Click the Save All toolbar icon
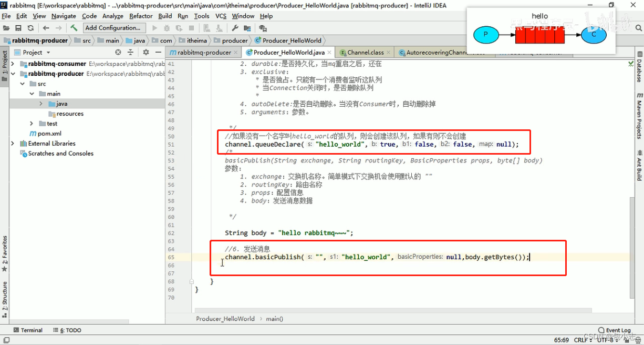This screenshot has height=345, width=644. coord(18,28)
